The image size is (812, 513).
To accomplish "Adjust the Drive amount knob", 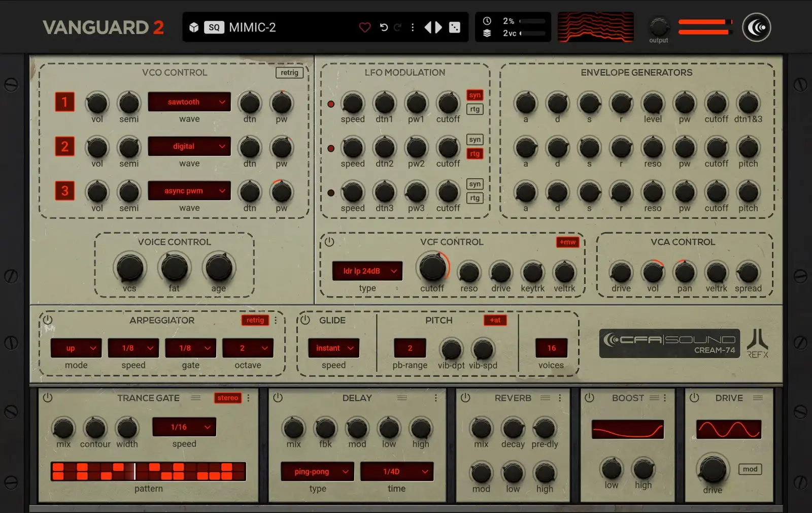I will [713, 469].
